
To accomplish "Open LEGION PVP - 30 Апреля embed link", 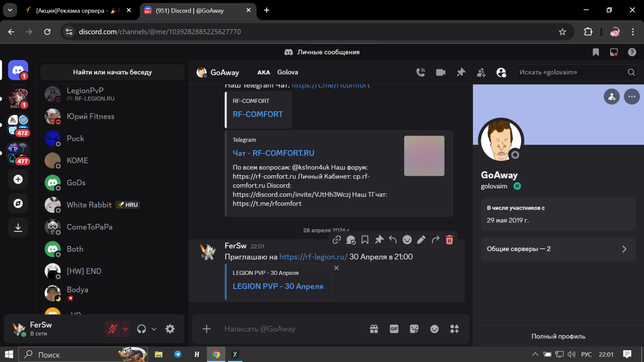I will click(x=278, y=286).
